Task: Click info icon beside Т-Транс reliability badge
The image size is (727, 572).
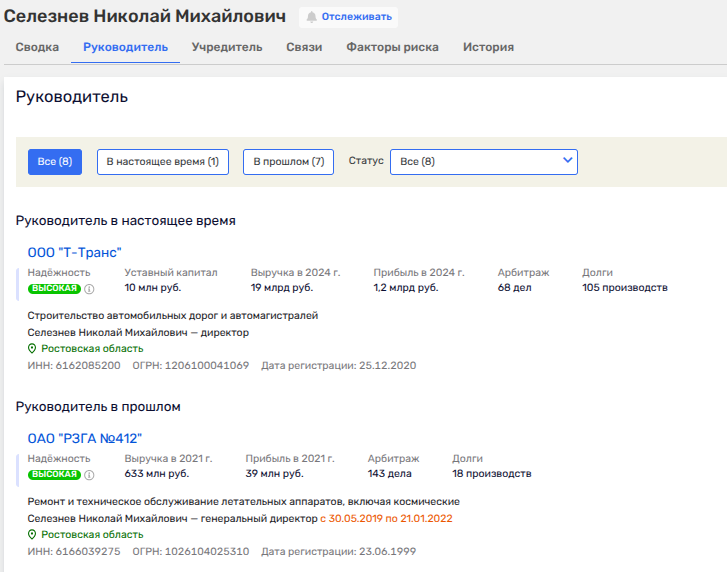Action: (x=89, y=289)
